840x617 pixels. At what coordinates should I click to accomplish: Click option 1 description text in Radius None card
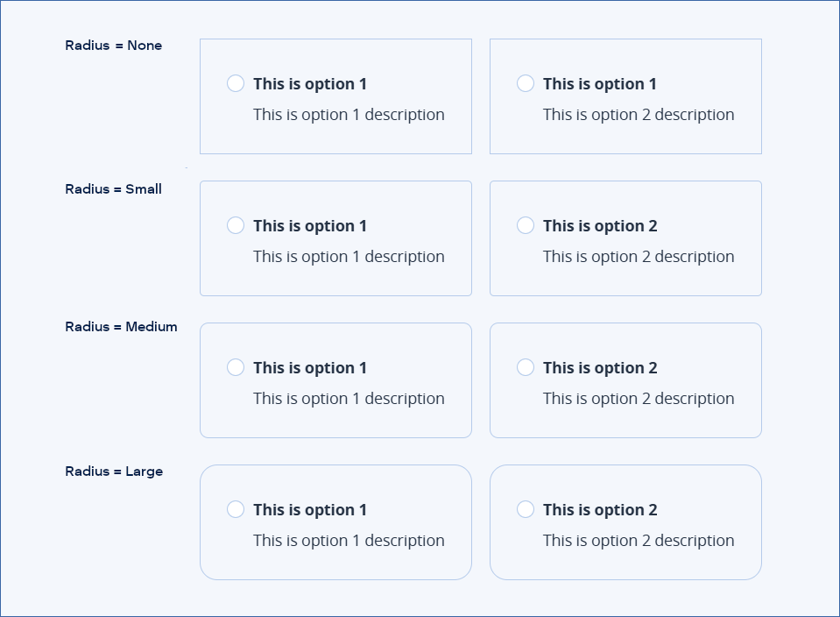[349, 115]
